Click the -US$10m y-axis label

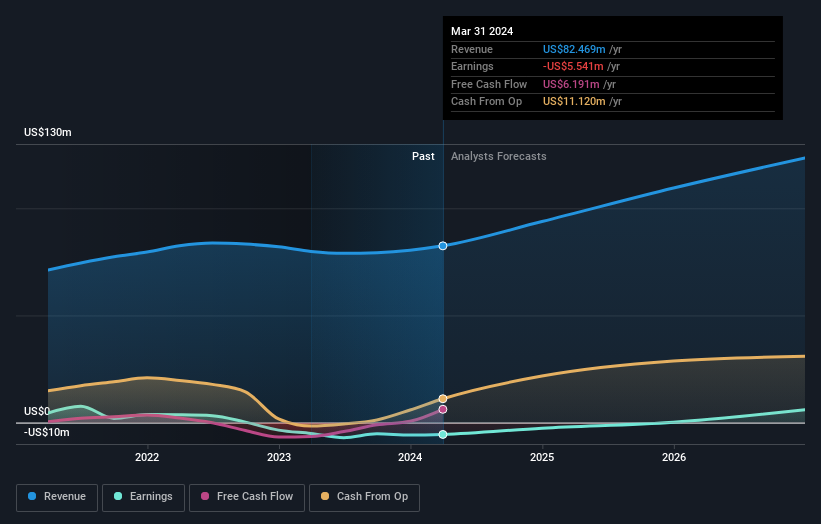(x=47, y=432)
